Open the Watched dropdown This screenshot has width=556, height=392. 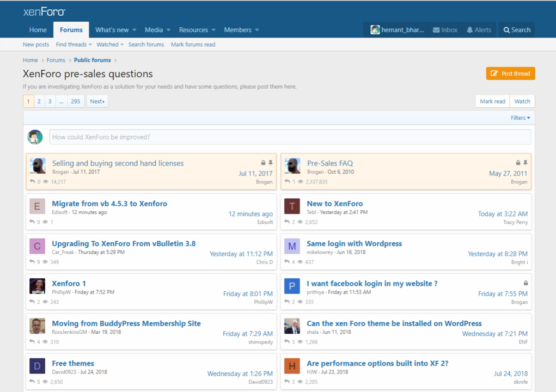(x=110, y=44)
